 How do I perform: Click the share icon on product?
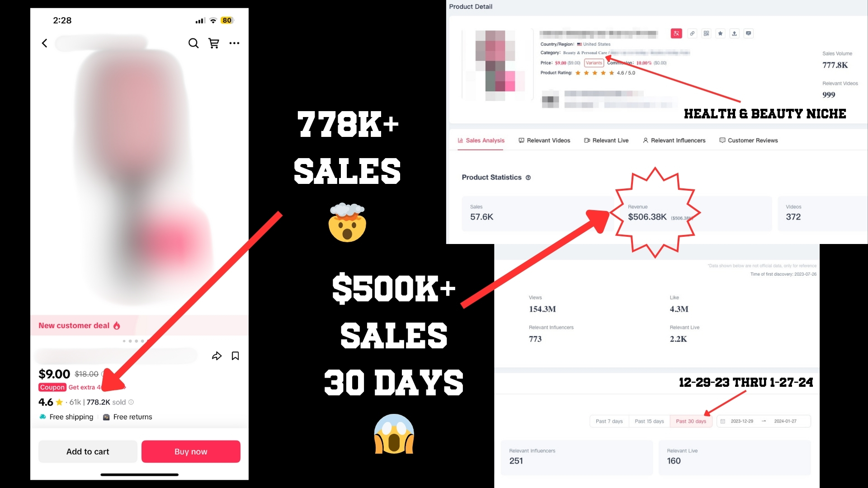point(217,356)
